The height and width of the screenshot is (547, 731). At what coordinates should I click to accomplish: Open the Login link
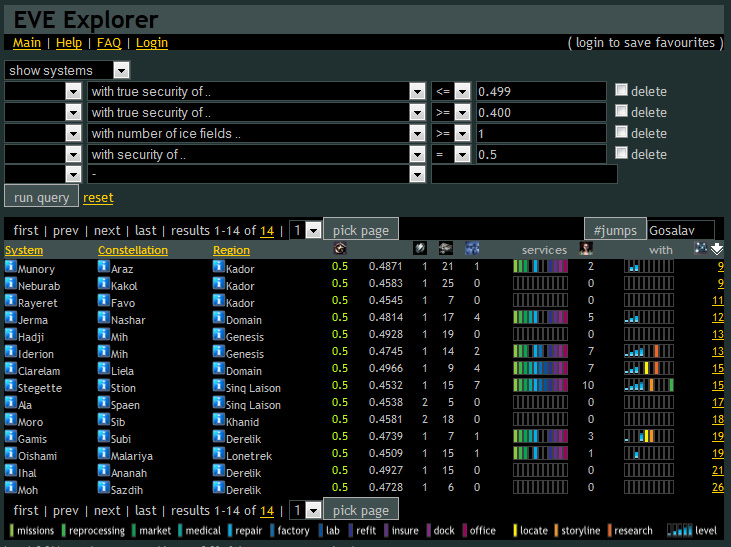(152, 43)
